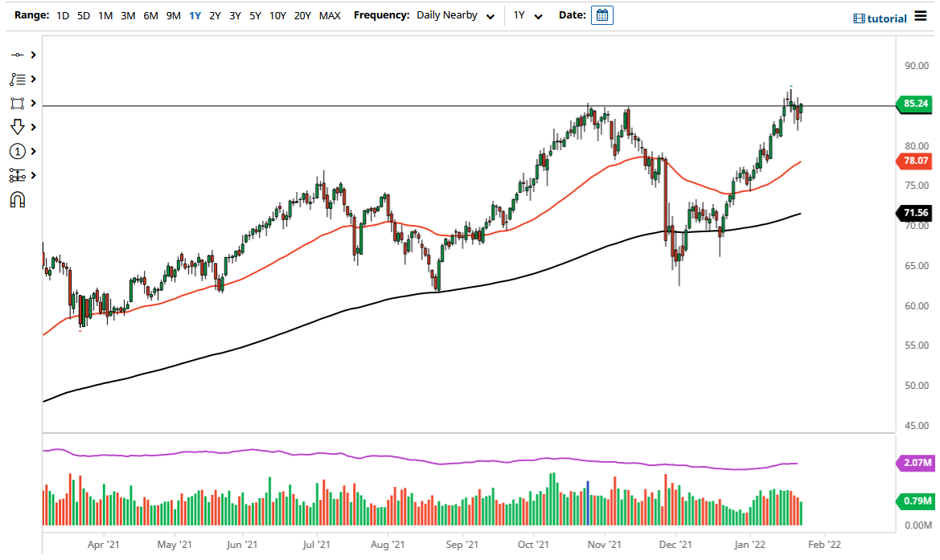Open the calendar icon next to Date
This screenshot has height=560, width=940.
(602, 15)
